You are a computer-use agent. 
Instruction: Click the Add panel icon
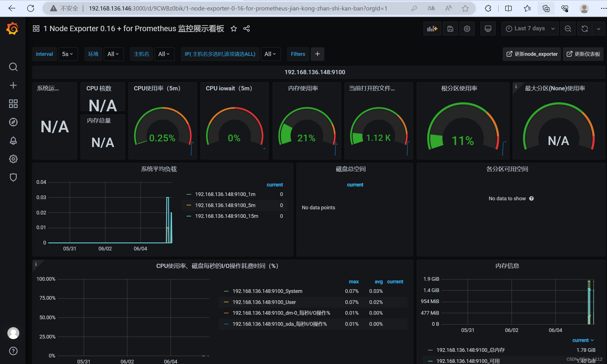(x=432, y=29)
